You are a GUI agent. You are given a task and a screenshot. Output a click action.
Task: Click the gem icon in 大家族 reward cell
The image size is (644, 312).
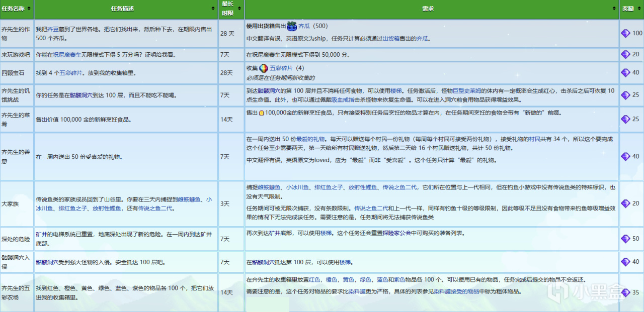[625, 203]
